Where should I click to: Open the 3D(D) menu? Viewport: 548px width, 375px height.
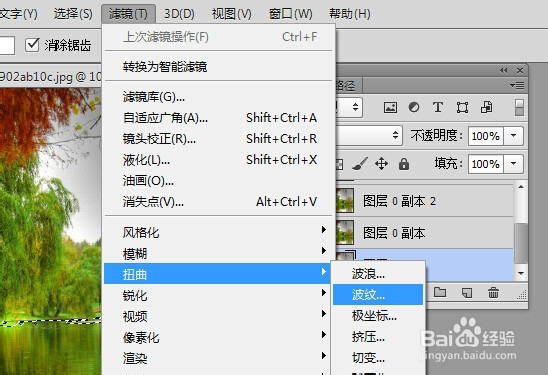point(179,14)
